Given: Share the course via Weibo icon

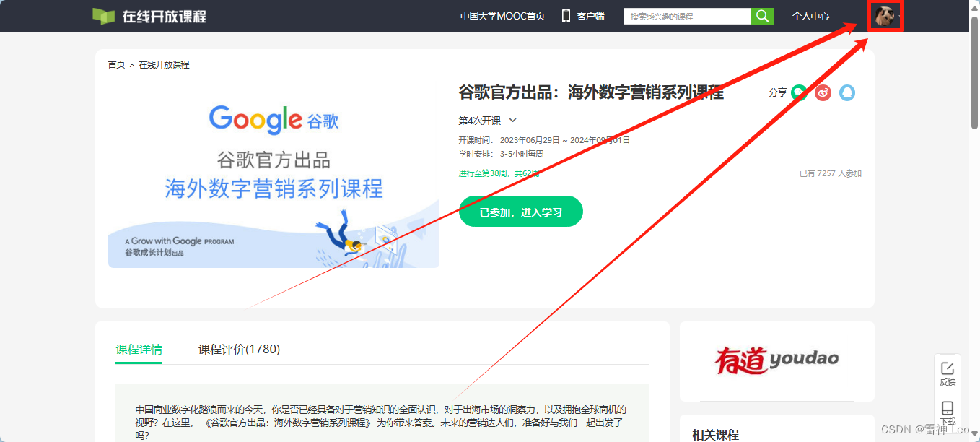Looking at the screenshot, I should coord(823,92).
